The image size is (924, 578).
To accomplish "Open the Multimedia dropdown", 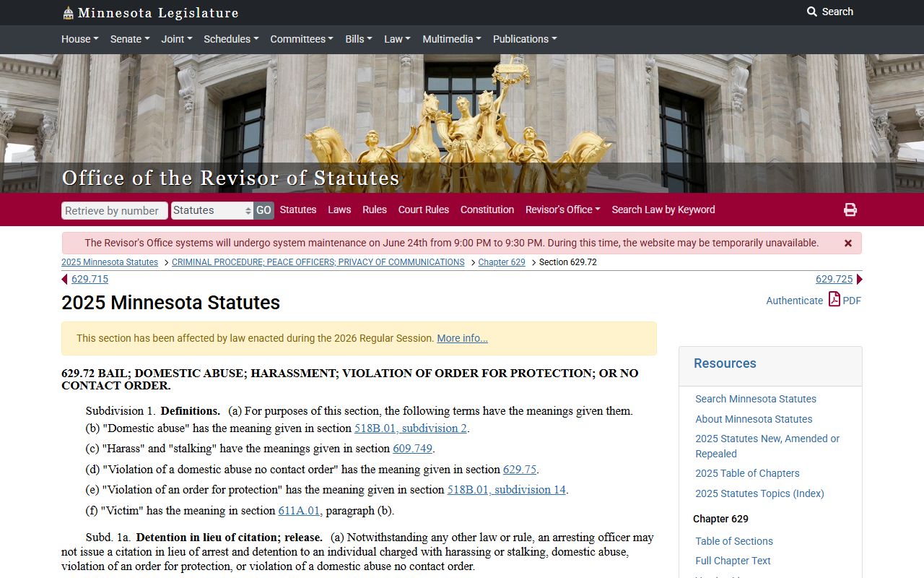I will point(452,39).
